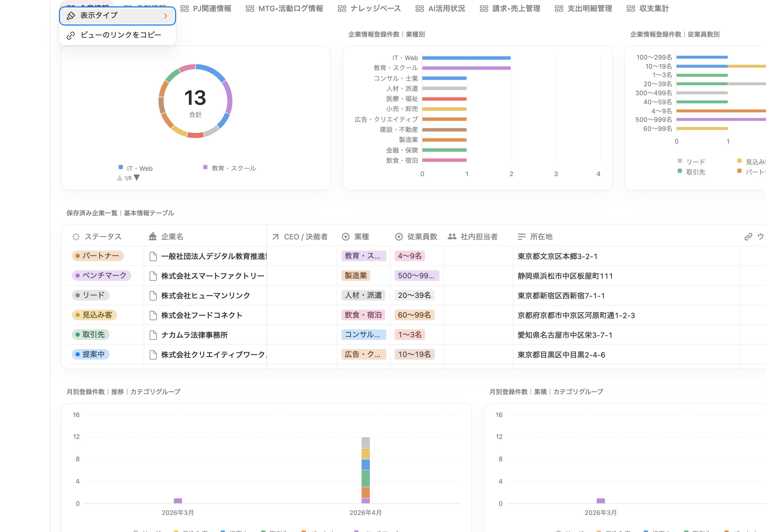
Task: Click page icon of 株式会社スマートファクトリー
Action: 153,276
